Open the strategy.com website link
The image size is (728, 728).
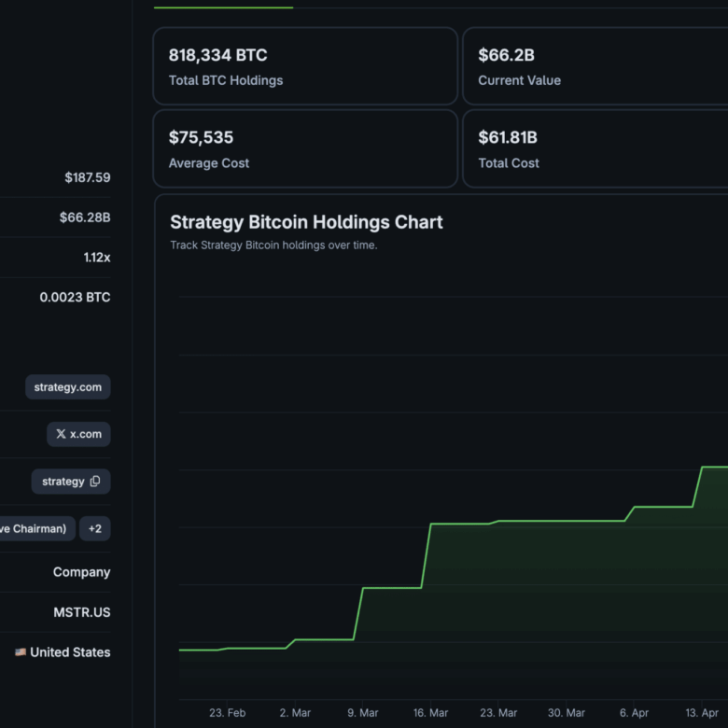[x=68, y=387]
